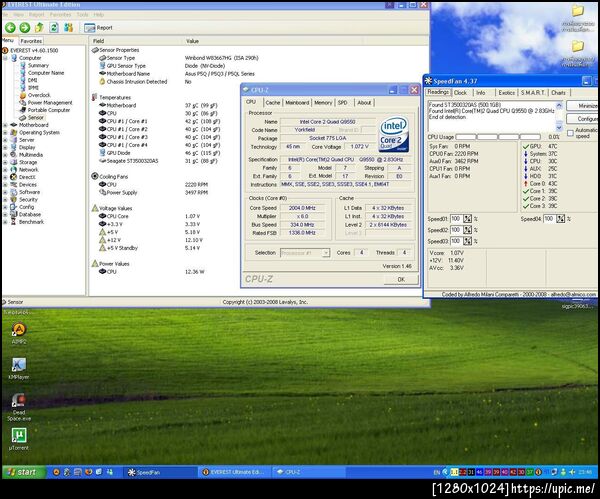Open the Report button in EVEREST toolbar
This screenshot has width=600, height=499.
100,28
